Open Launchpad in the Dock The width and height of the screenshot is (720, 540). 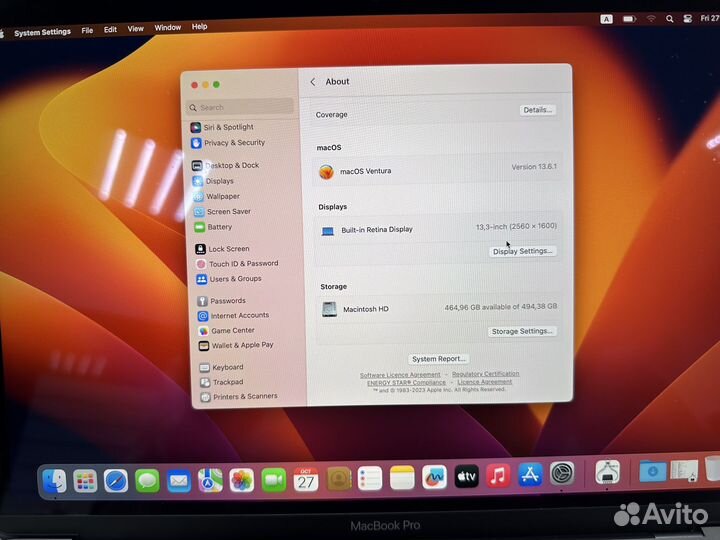click(x=85, y=481)
